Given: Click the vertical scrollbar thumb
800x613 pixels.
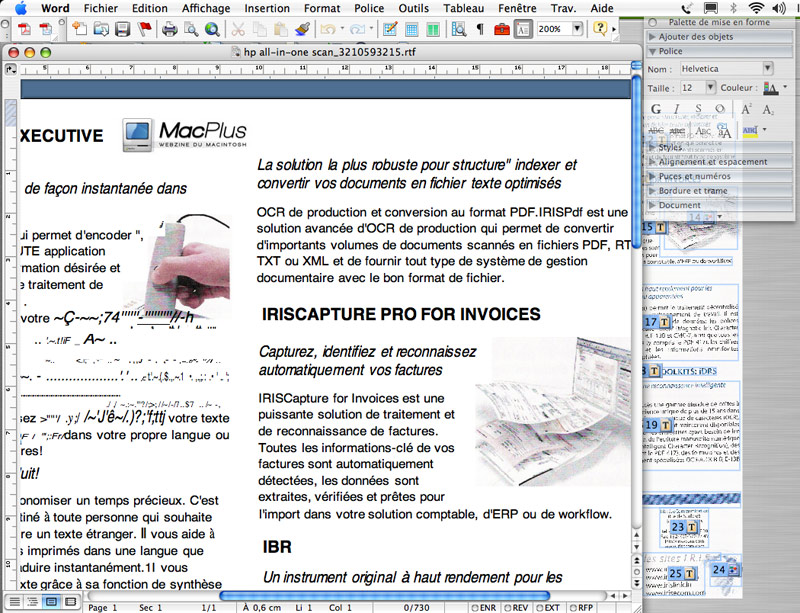Looking at the screenshot, I should (636, 162).
